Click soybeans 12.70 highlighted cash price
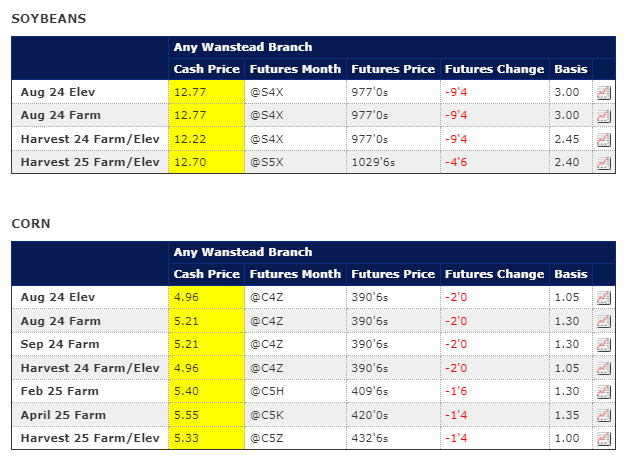The width and height of the screenshot is (628, 456). [x=190, y=162]
